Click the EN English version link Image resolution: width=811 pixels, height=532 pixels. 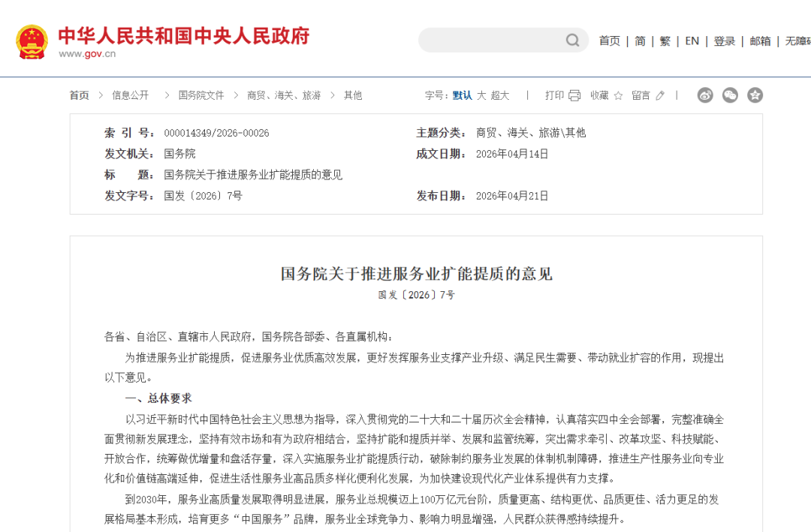tap(692, 41)
